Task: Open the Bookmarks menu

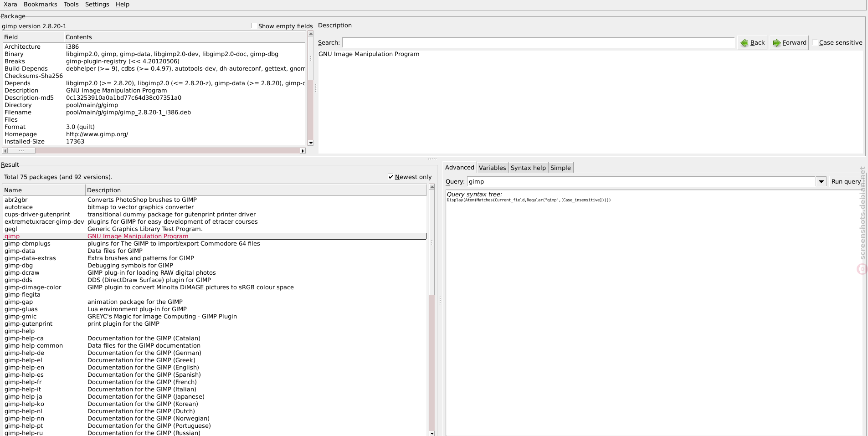Action: [40, 5]
